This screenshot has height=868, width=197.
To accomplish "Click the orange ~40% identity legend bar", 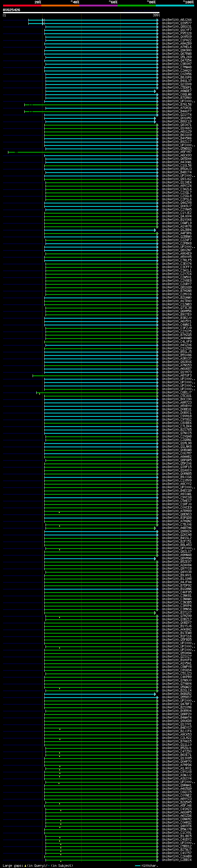I will point(60,6).
